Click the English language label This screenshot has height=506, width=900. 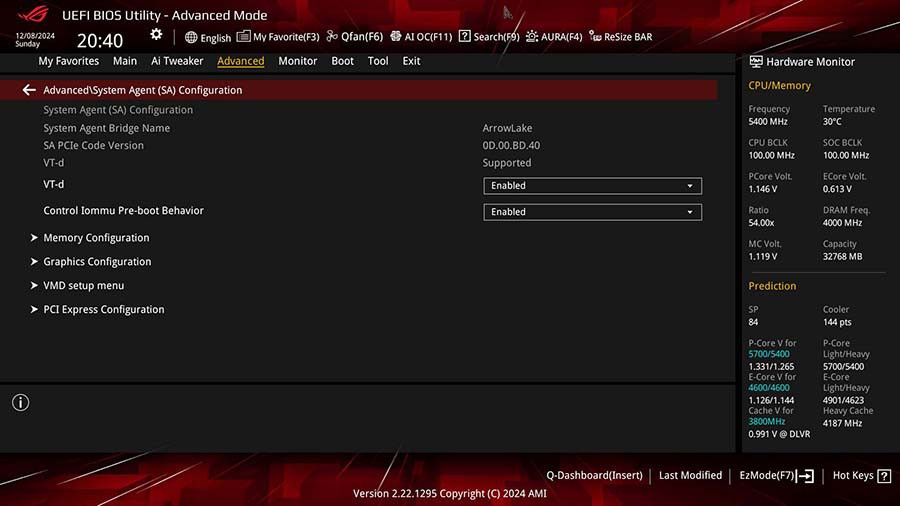tap(216, 38)
